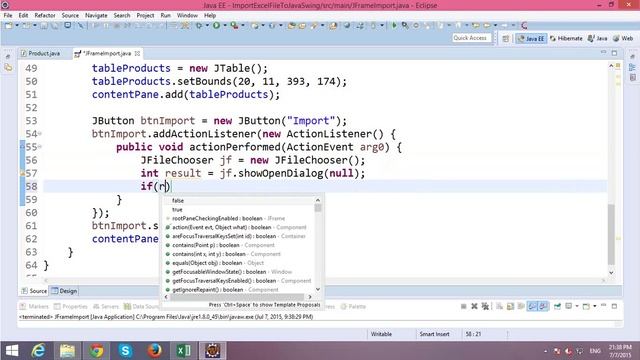Open the Refactor menu
The image size is (640, 360).
click(x=44, y=15)
